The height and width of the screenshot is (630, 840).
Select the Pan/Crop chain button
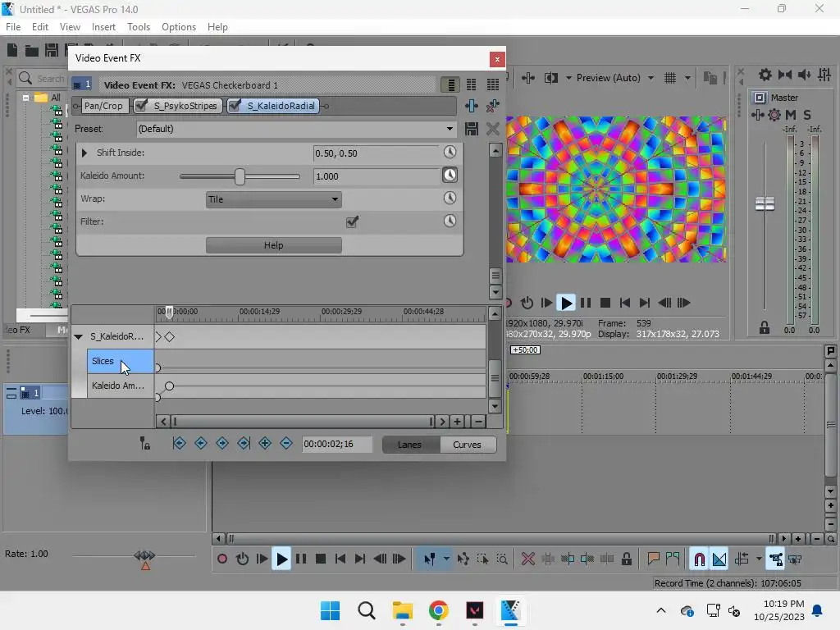click(103, 106)
